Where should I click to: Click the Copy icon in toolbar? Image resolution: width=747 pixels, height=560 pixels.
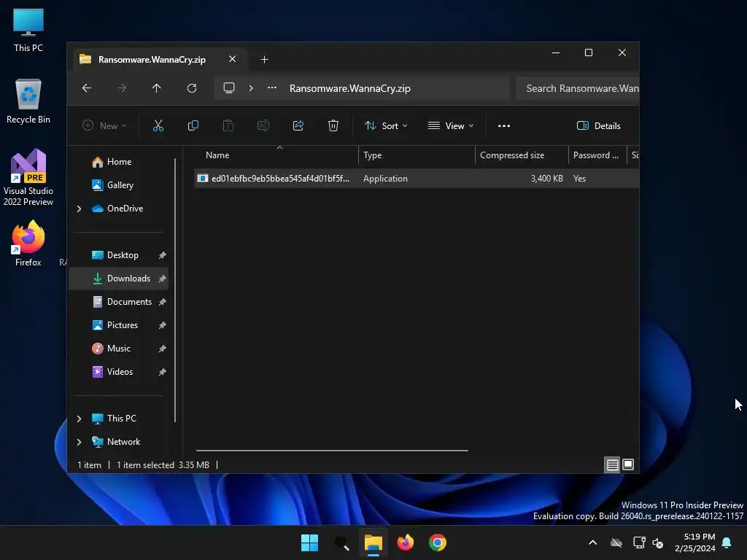click(193, 125)
